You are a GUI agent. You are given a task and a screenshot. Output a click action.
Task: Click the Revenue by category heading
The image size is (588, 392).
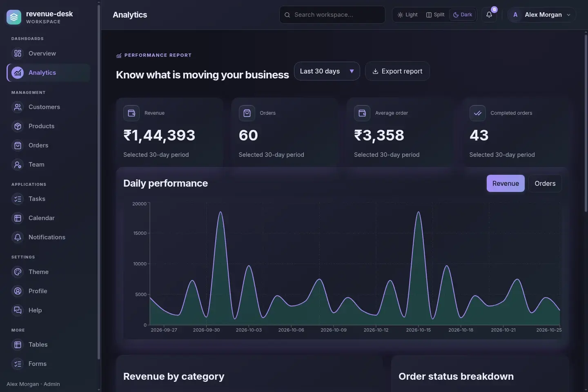pos(174,376)
